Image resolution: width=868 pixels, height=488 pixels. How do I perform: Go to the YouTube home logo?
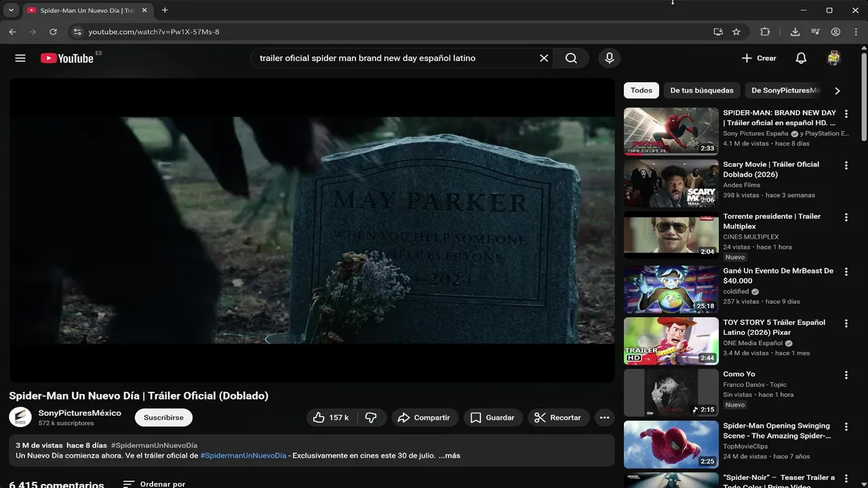(66, 58)
